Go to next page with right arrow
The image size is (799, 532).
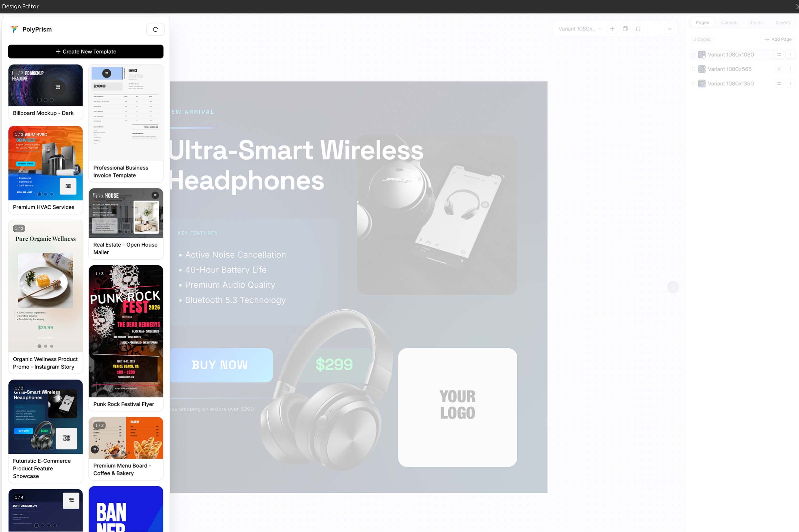point(673,287)
